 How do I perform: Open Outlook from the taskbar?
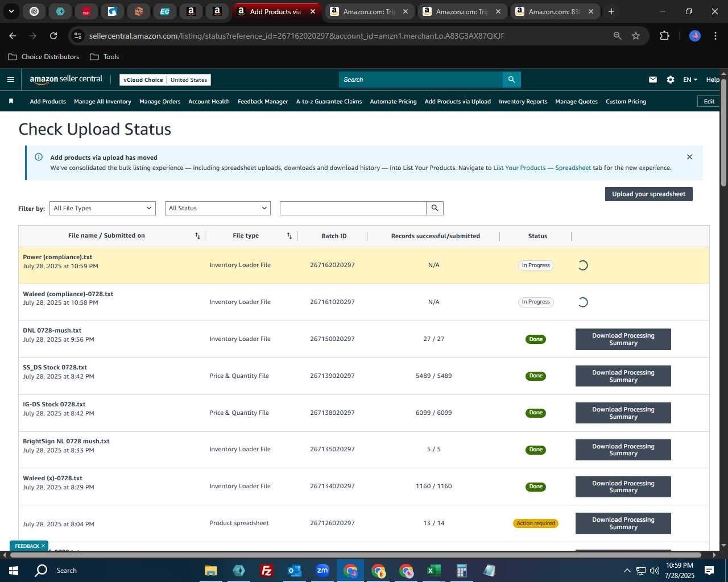tap(294, 571)
